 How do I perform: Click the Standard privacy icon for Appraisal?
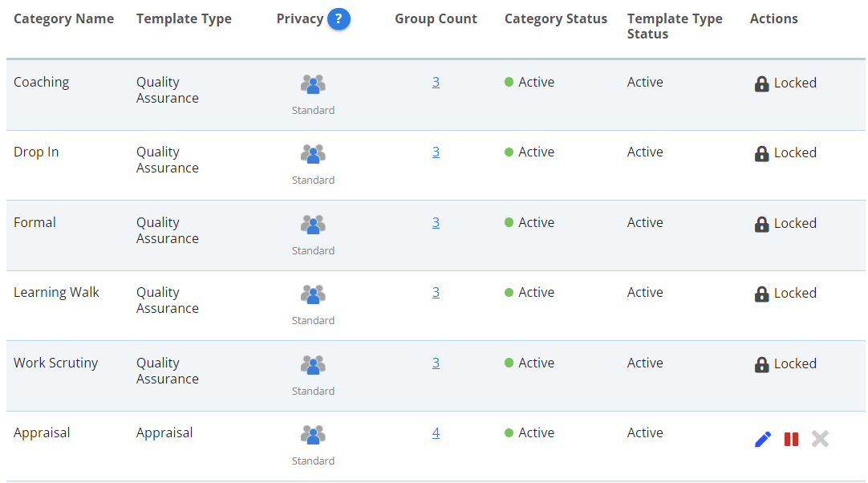[x=313, y=434]
